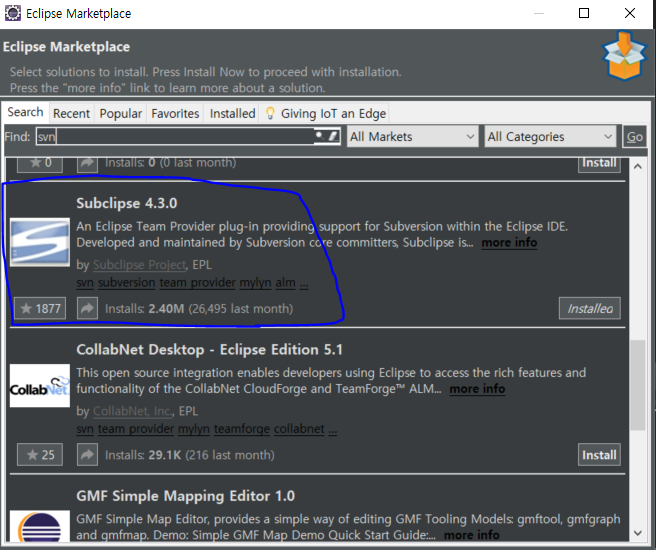Click the search magnifier icon in Find field

pyautogui.click(x=320, y=136)
